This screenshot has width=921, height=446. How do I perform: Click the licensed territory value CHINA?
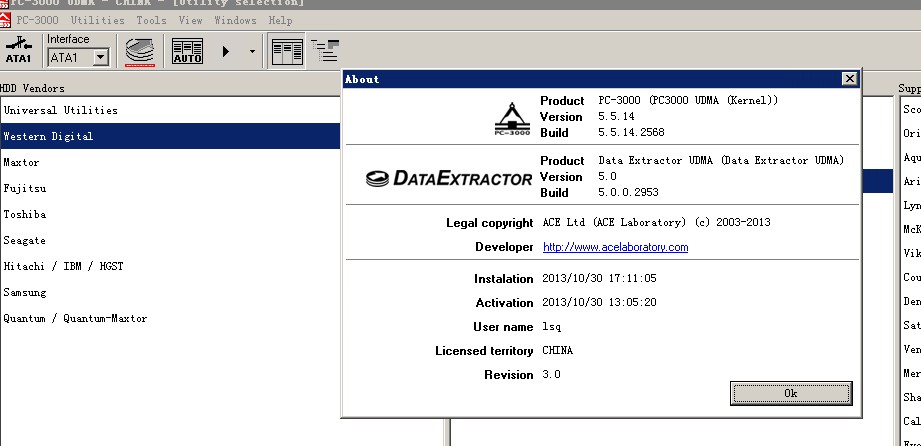pos(557,350)
